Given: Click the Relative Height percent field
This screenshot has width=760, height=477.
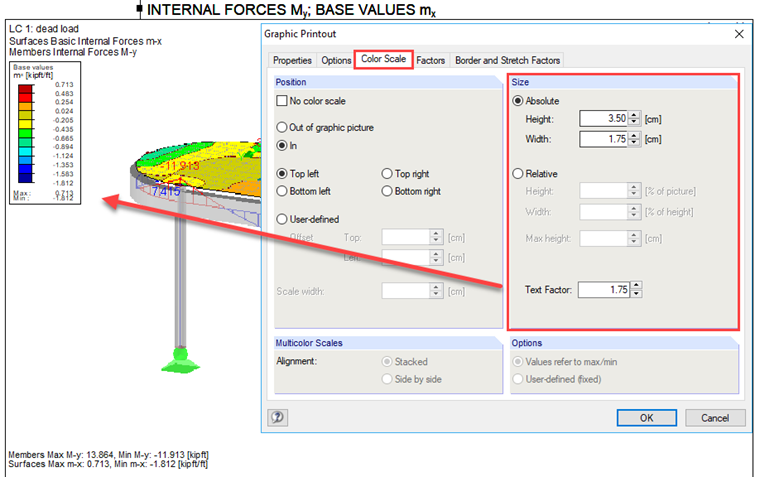Looking at the screenshot, I should pyautogui.click(x=603, y=191).
